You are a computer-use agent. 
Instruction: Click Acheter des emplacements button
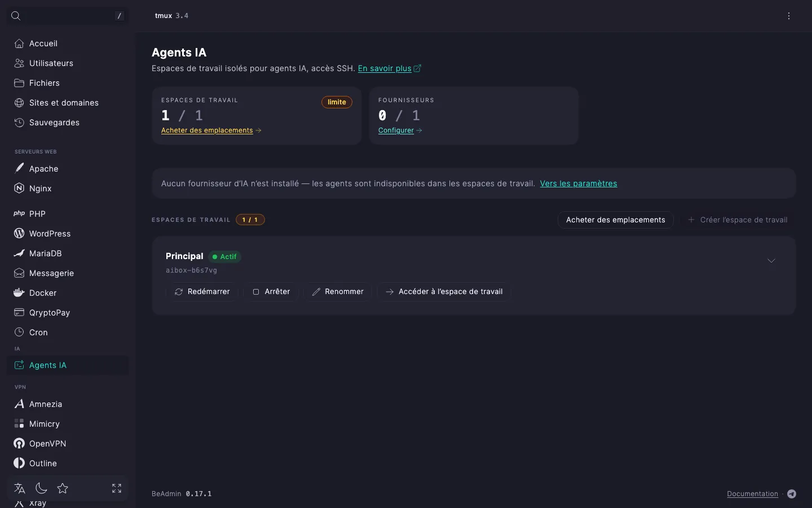(616, 220)
